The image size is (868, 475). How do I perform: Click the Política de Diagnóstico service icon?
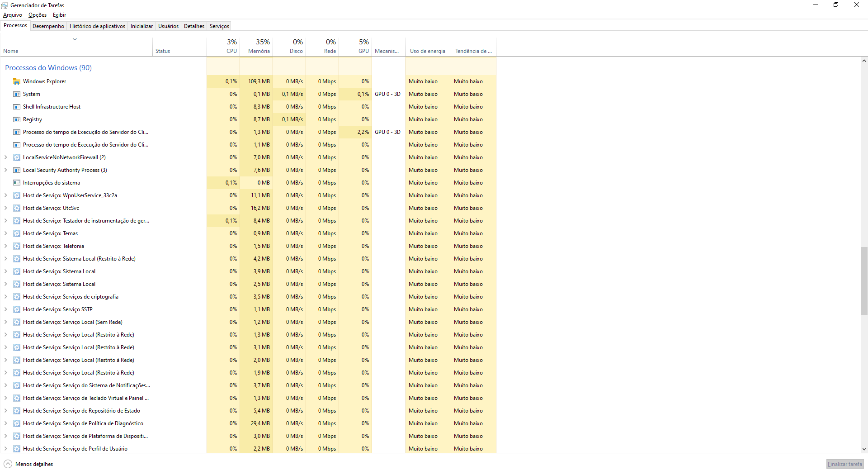[x=17, y=423]
